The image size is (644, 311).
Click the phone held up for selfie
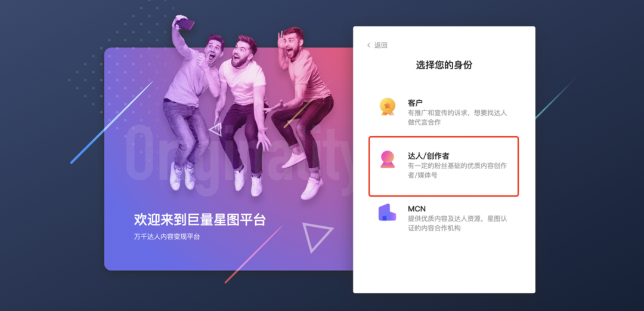(x=185, y=24)
